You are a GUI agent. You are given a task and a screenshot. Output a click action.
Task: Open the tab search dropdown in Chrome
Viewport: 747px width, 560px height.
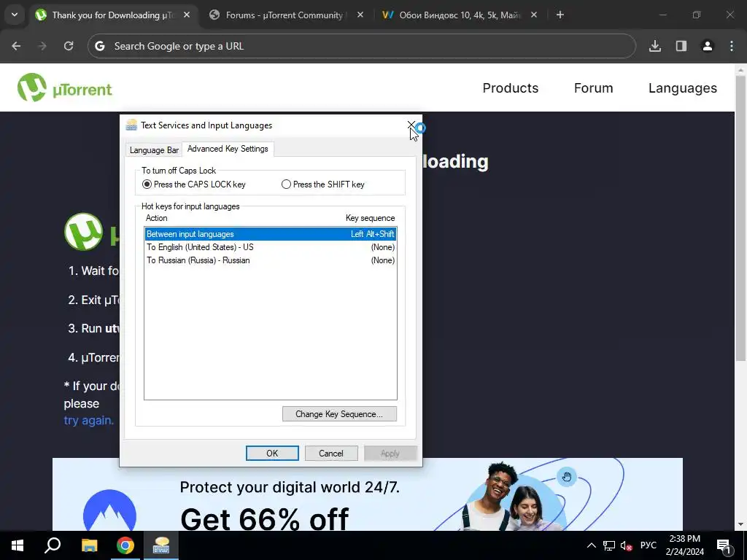(15, 15)
